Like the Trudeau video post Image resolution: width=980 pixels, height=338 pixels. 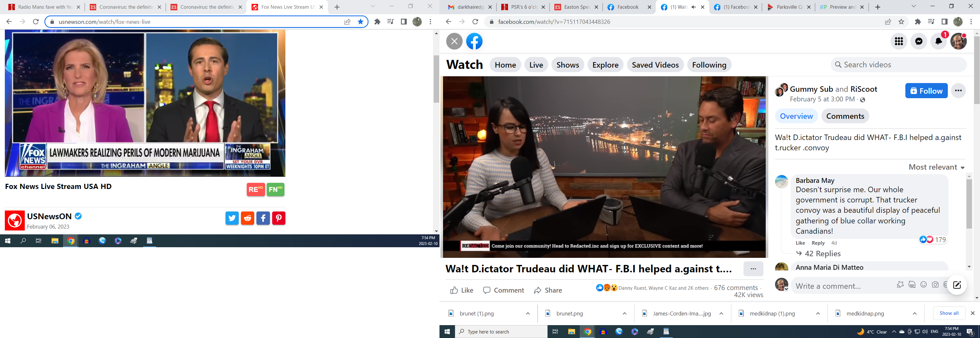pos(461,290)
